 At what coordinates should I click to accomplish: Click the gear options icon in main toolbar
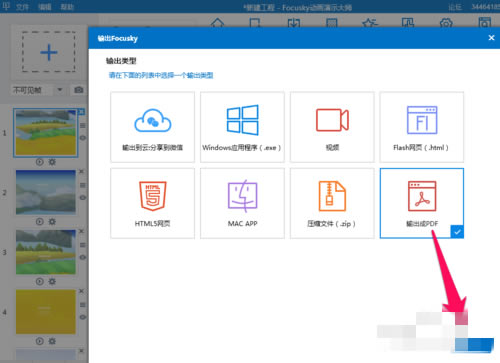(446, 23)
